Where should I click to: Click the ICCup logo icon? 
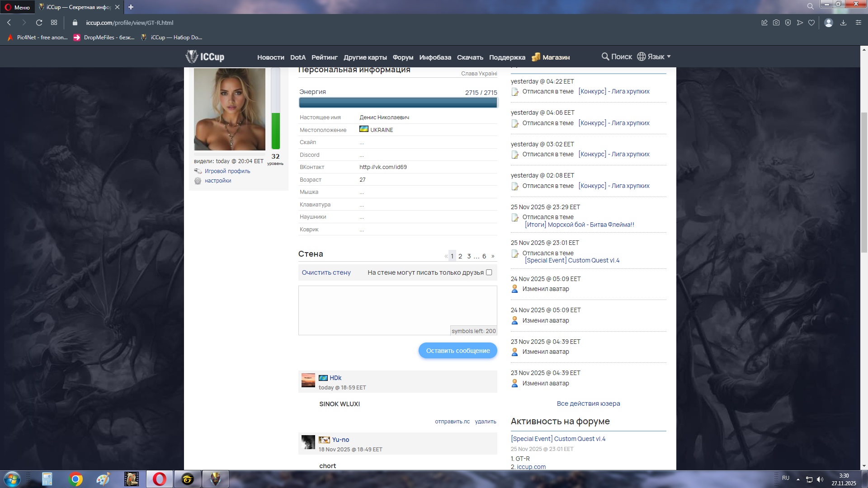point(192,56)
